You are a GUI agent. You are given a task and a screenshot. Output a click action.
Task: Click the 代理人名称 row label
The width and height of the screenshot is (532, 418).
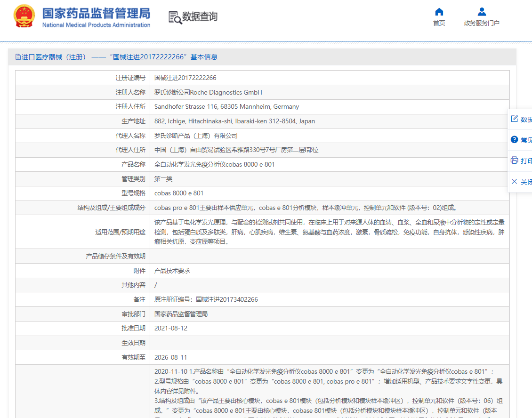(130, 136)
